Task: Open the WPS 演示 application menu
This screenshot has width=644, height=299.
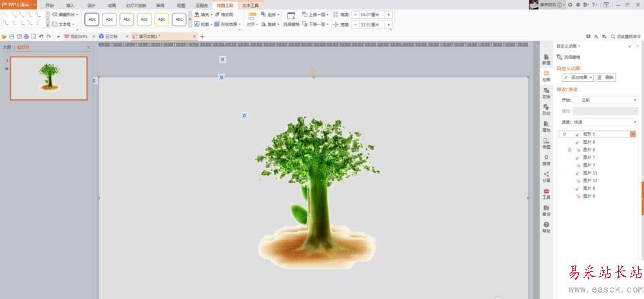Action: 18,5
